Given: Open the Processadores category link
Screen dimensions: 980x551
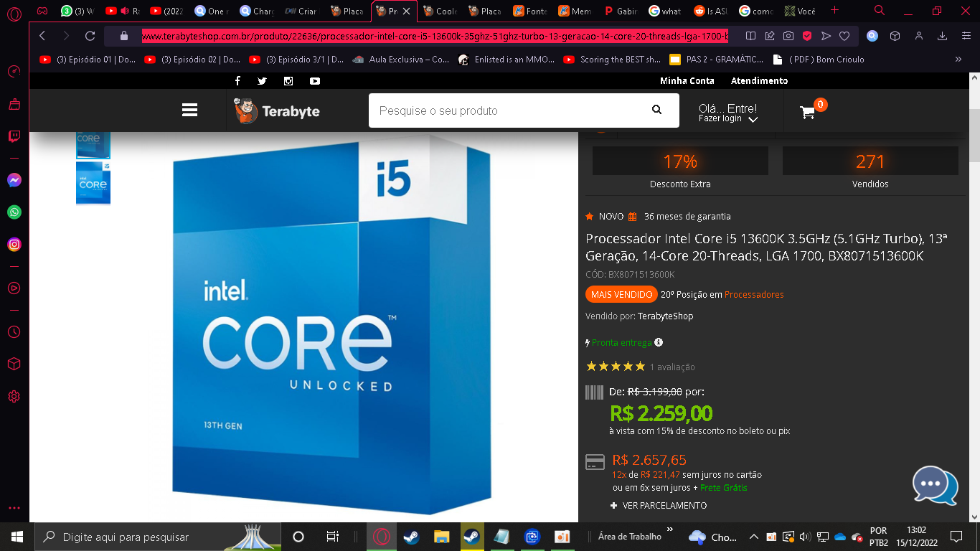Looking at the screenshot, I should coord(754,295).
